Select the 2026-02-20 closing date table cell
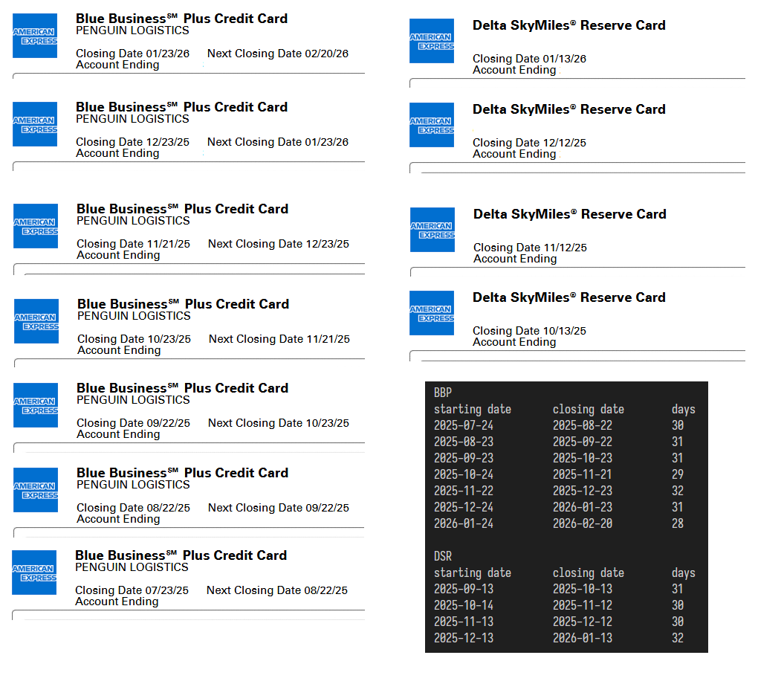 (583, 523)
